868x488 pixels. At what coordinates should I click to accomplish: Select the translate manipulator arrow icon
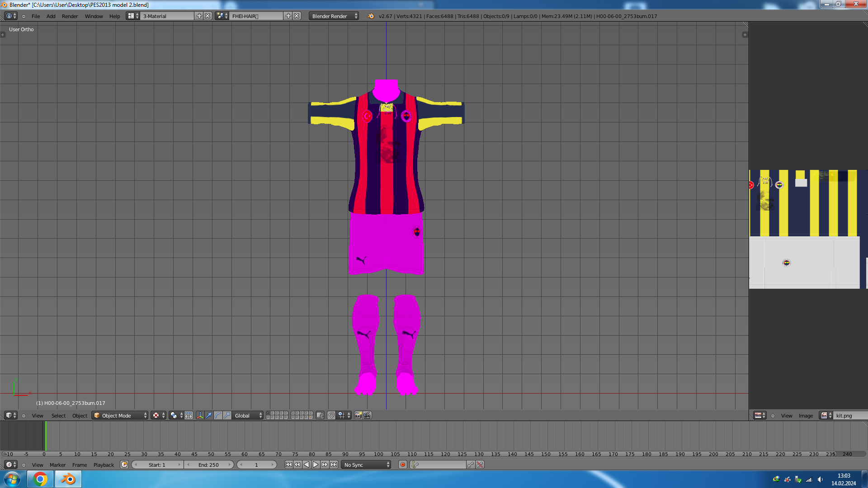209,415
